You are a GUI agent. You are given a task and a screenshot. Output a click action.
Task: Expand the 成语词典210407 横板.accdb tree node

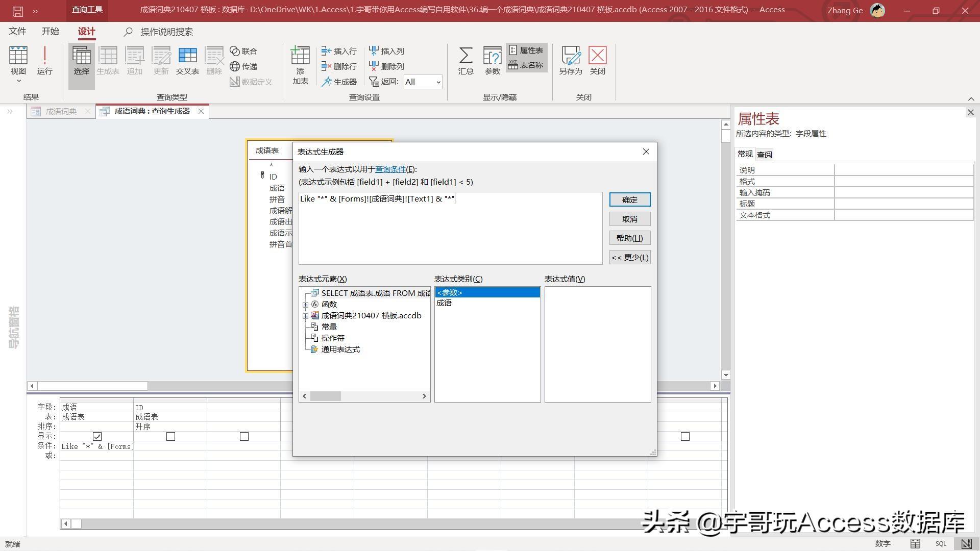click(305, 316)
